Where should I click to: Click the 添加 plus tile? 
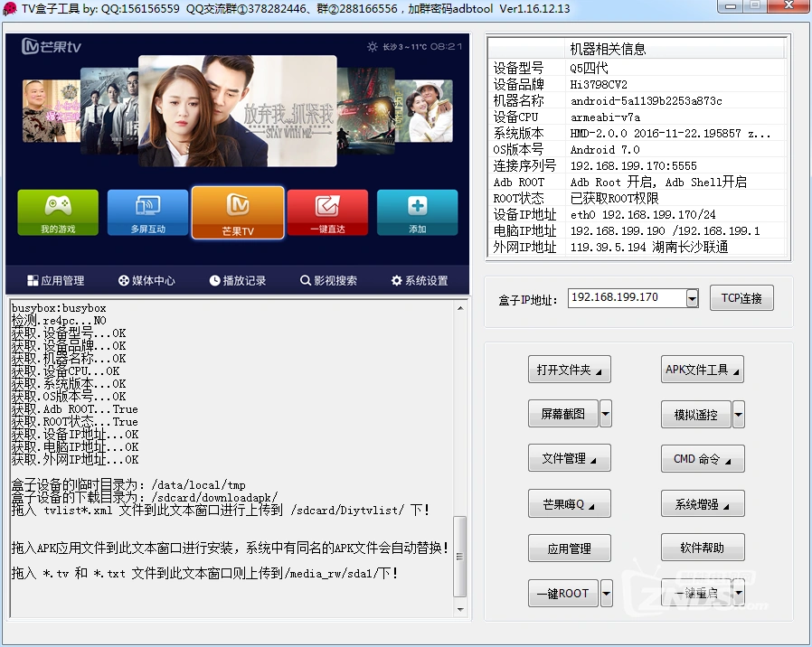[418, 212]
